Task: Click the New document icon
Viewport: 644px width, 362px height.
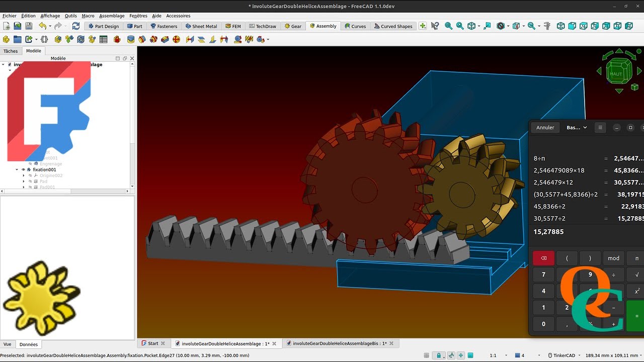Action: (x=7, y=26)
